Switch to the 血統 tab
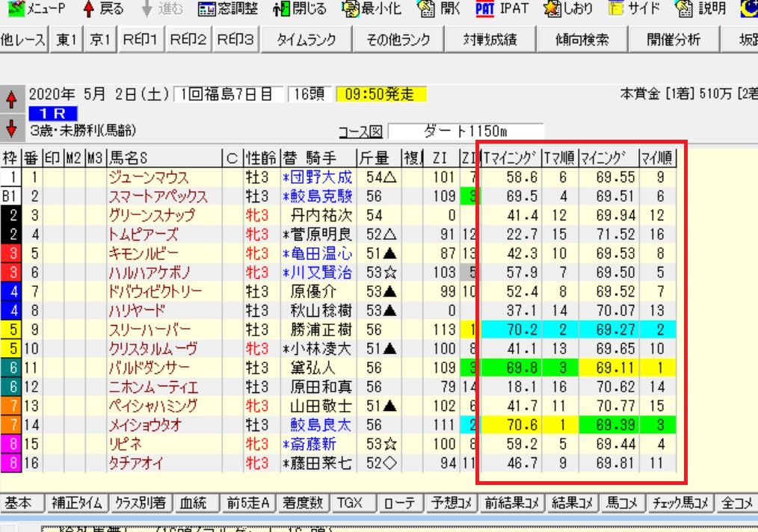Image resolution: width=758 pixels, height=532 pixels. [x=196, y=503]
